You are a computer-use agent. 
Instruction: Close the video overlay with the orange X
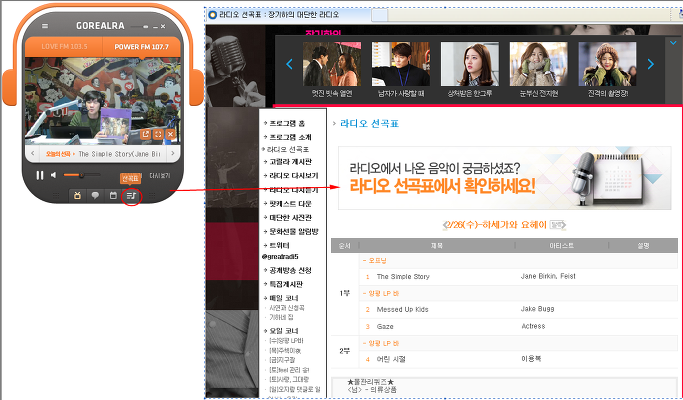(x=170, y=134)
